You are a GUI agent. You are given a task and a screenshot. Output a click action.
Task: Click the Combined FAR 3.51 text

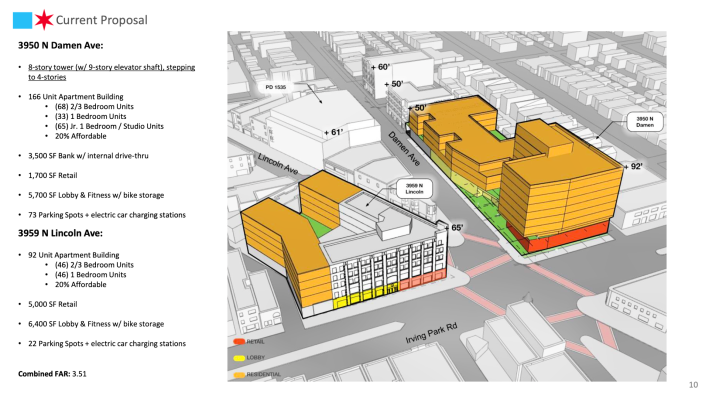[52, 374]
